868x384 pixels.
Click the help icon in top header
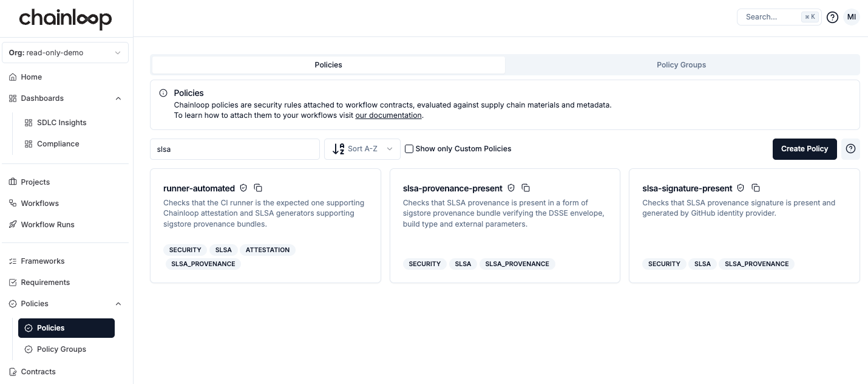coord(833,17)
